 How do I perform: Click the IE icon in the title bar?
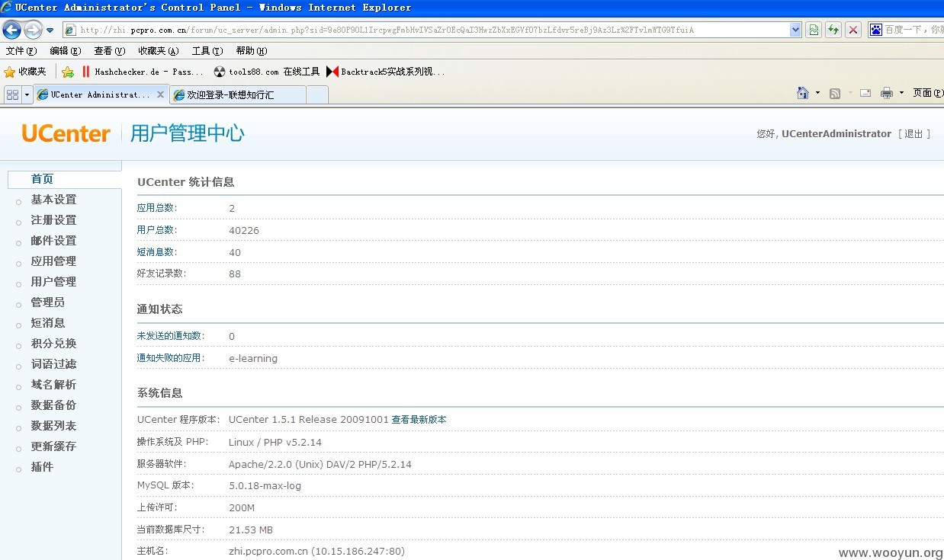point(7,7)
